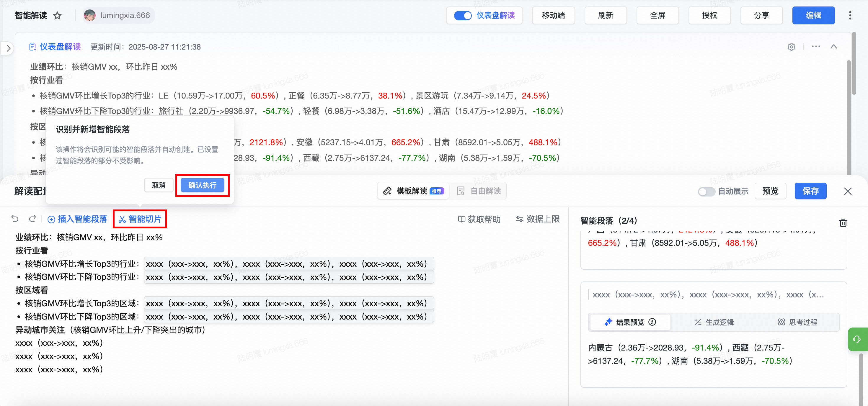Viewport: 868px width, 406px height.
Task: Click the redo arrow icon
Action: pos(32,219)
